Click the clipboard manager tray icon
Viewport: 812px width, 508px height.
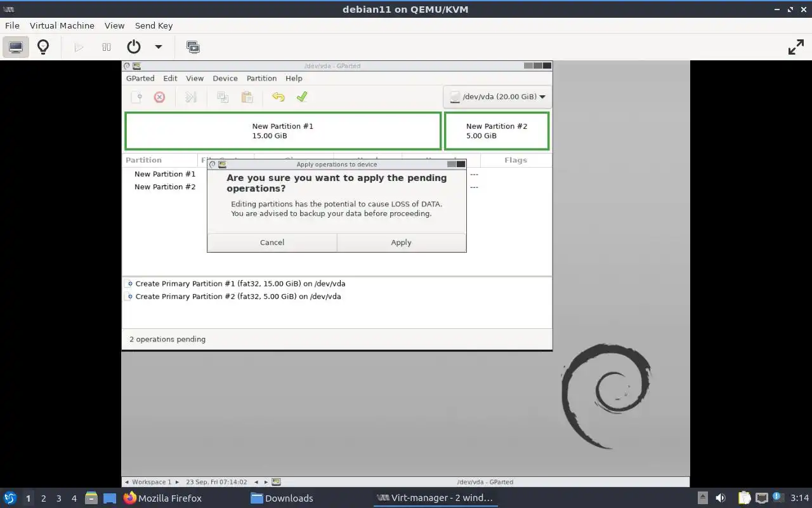click(744, 498)
